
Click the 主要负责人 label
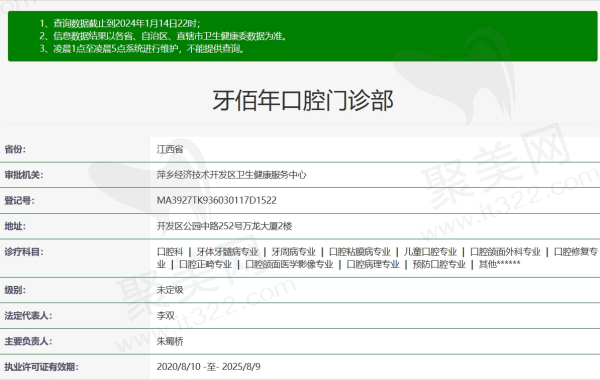28,341
